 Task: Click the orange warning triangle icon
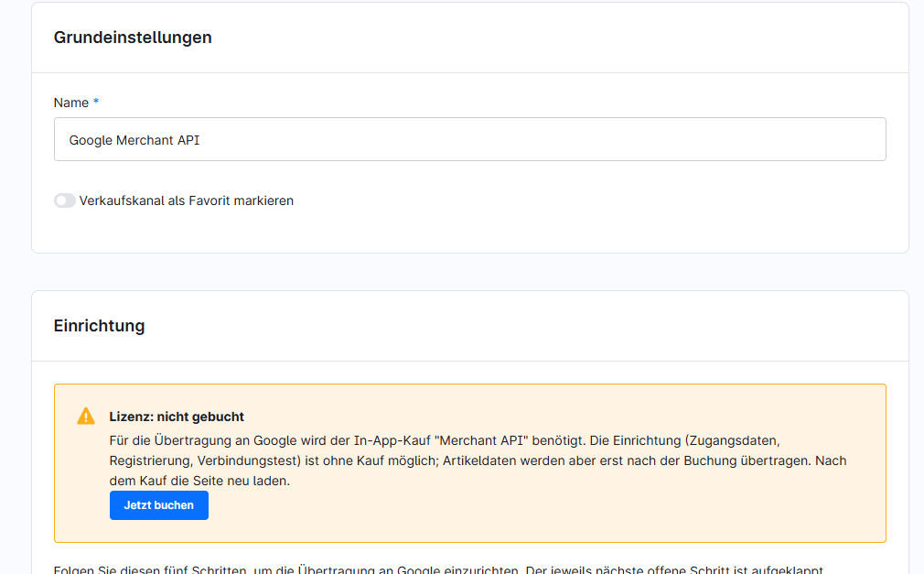pos(86,416)
